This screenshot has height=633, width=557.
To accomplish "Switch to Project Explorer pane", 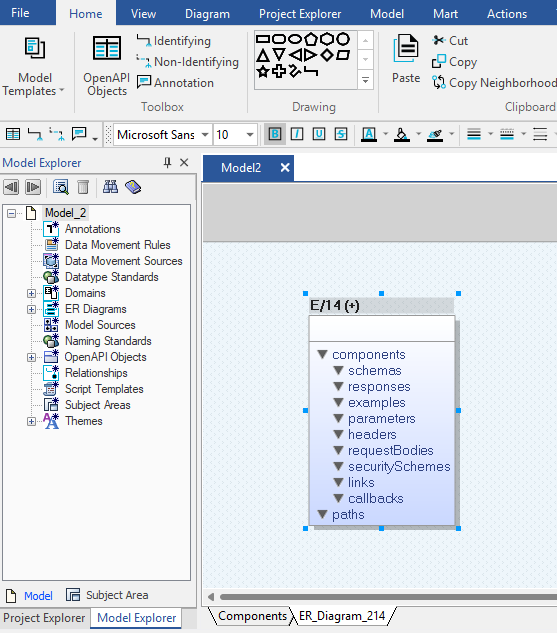I will 44,618.
